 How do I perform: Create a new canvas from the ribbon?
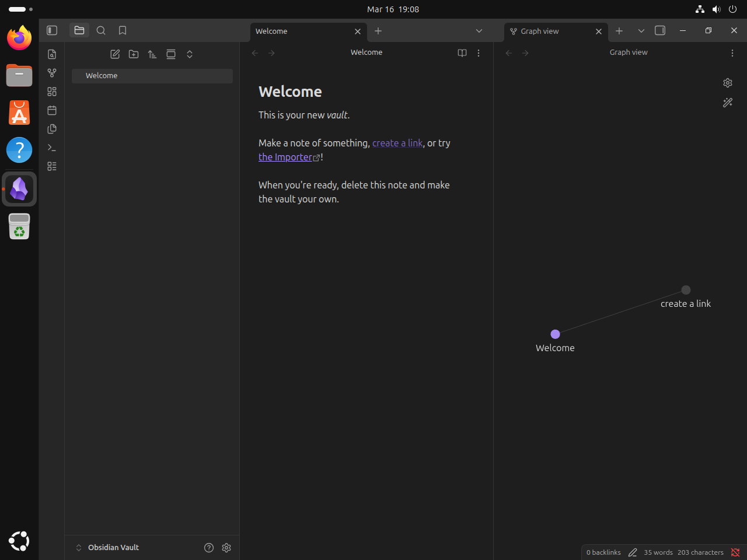click(x=51, y=92)
